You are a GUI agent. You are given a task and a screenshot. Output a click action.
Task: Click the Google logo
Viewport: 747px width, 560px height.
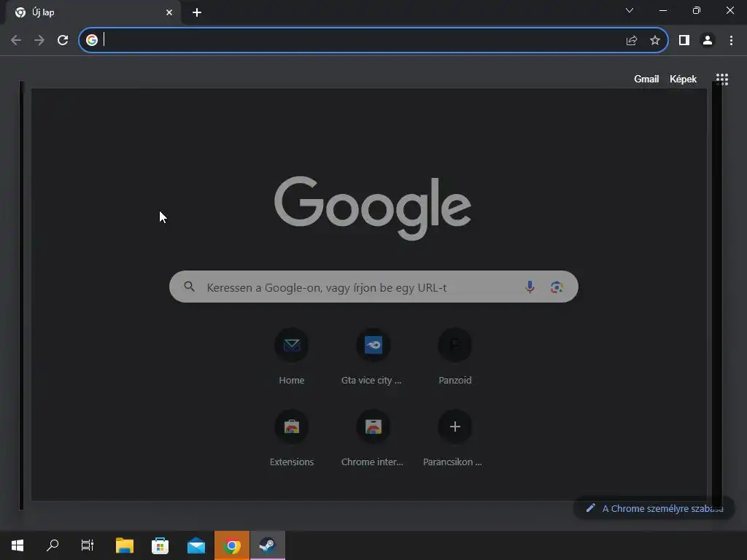(373, 208)
